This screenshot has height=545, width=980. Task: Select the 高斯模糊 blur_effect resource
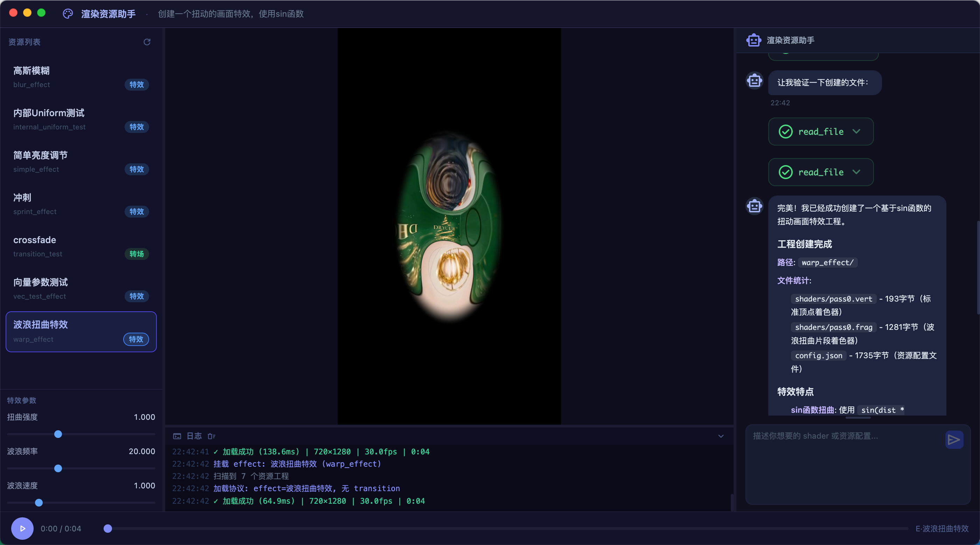[81, 78]
